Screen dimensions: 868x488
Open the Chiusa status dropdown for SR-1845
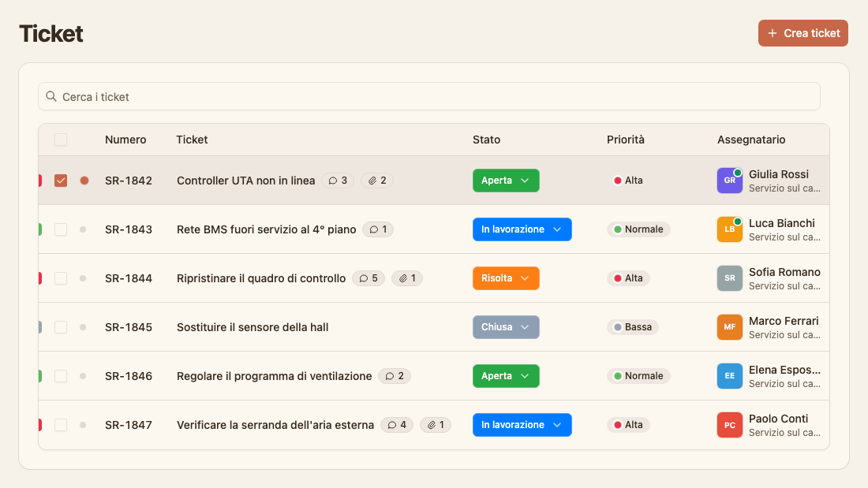[x=506, y=327]
